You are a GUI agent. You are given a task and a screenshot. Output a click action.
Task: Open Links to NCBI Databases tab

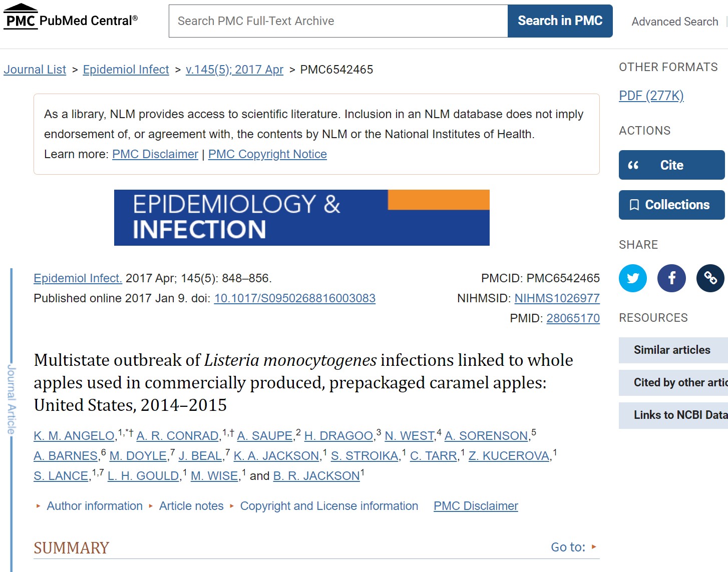(673, 415)
